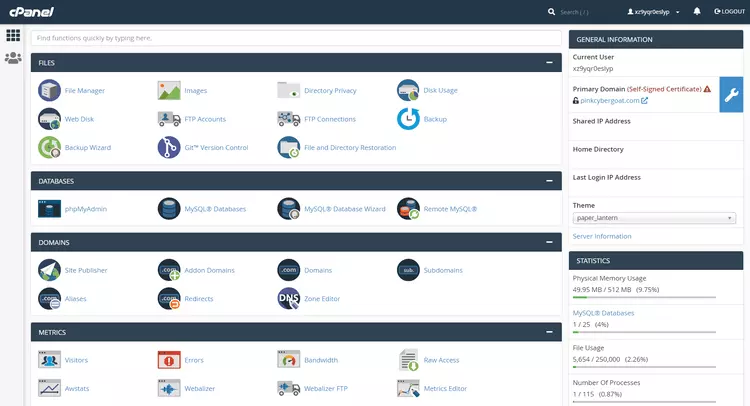Open the phpMyAdmin icon
Image resolution: width=750 pixels, height=406 pixels.
[49, 209]
